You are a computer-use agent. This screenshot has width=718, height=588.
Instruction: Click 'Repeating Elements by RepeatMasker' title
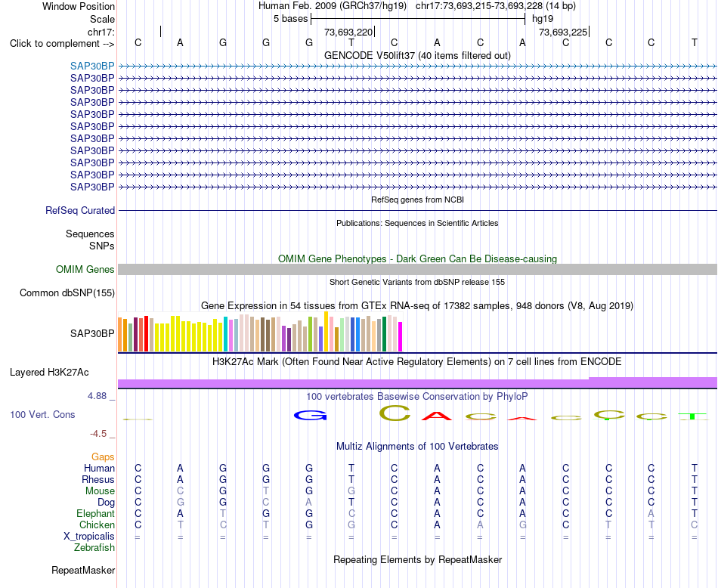[417, 559]
